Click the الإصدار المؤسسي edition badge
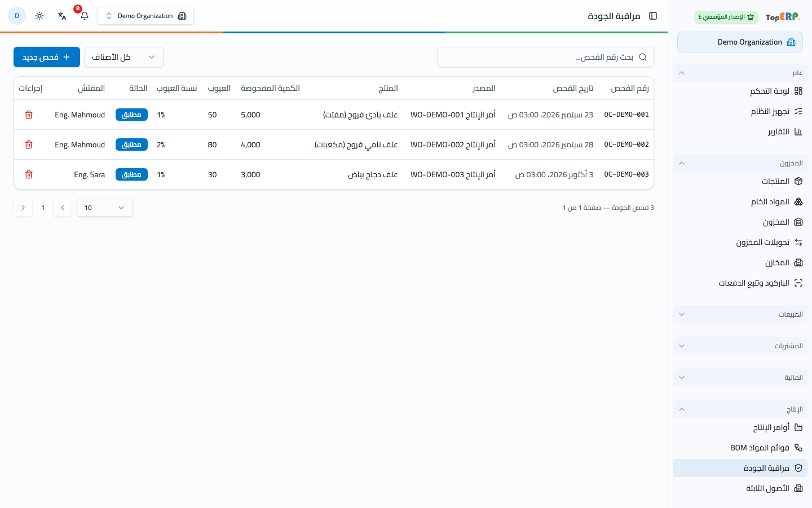The image size is (812, 508). tap(726, 17)
